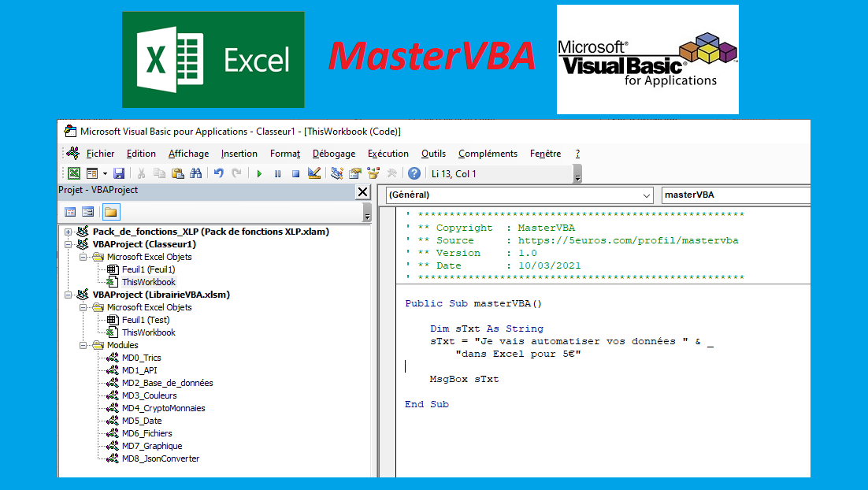This screenshot has height=490, width=868.
Task: Collapse the VBAProject (LibrairieVBA.xlsm) node
Action: tap(68, 295)
